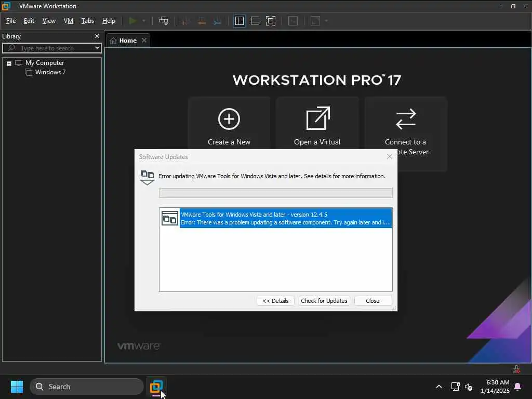Click the taskbar Search box
532x399 pixels.
click(x=87, y=387)
